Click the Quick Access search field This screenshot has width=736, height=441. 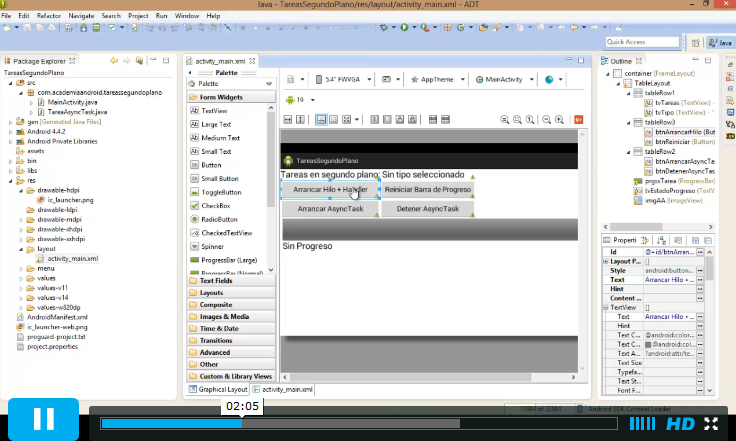642,42
